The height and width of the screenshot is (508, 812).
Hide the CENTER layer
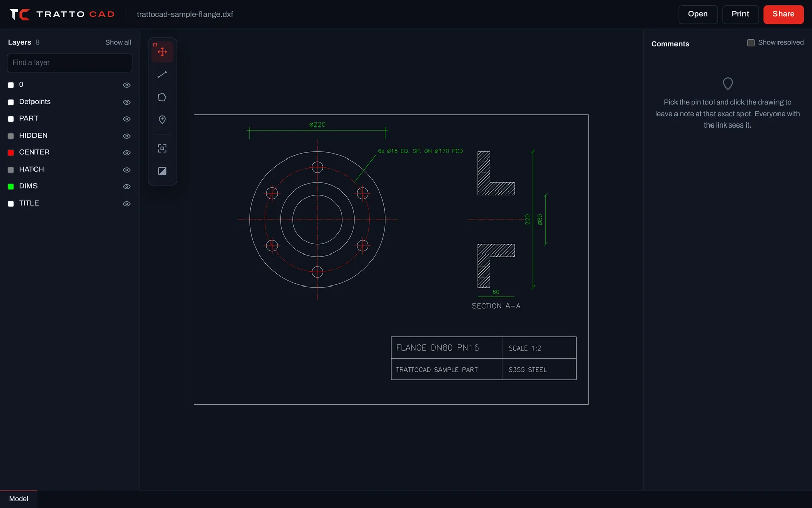127,153
